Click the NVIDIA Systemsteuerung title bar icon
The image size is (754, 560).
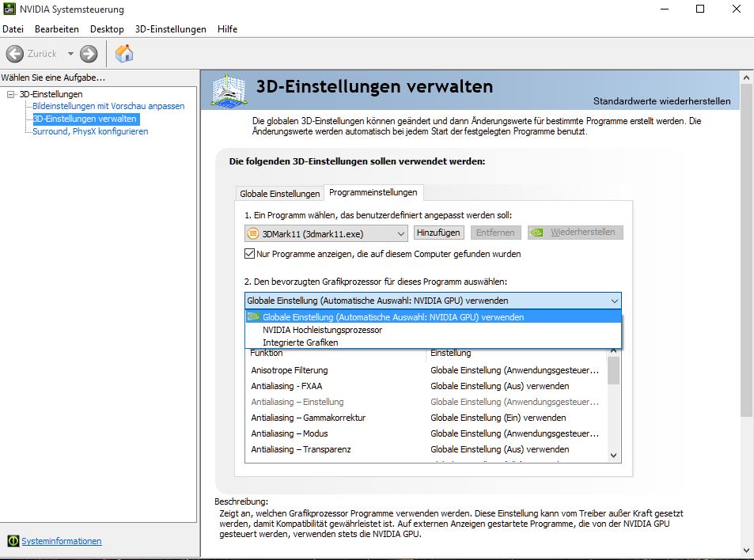[9, 9]
